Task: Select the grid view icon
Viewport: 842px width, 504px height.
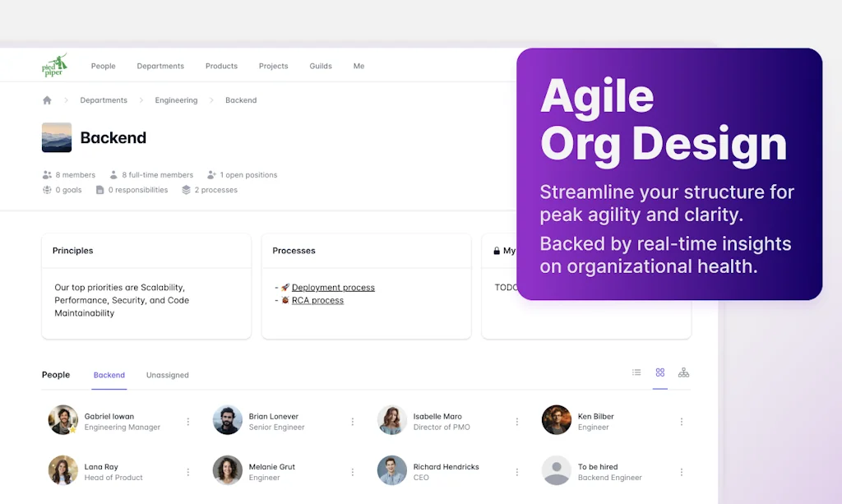Action: [659, 372]
